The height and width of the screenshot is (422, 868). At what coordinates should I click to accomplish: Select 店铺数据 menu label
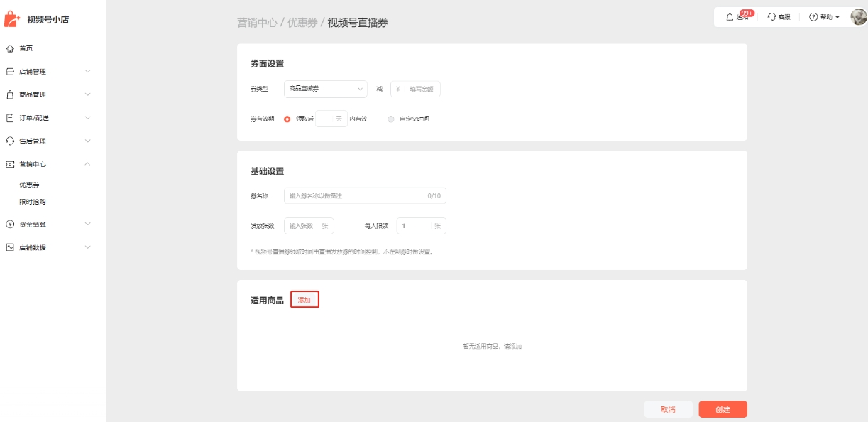coord(33,247)
